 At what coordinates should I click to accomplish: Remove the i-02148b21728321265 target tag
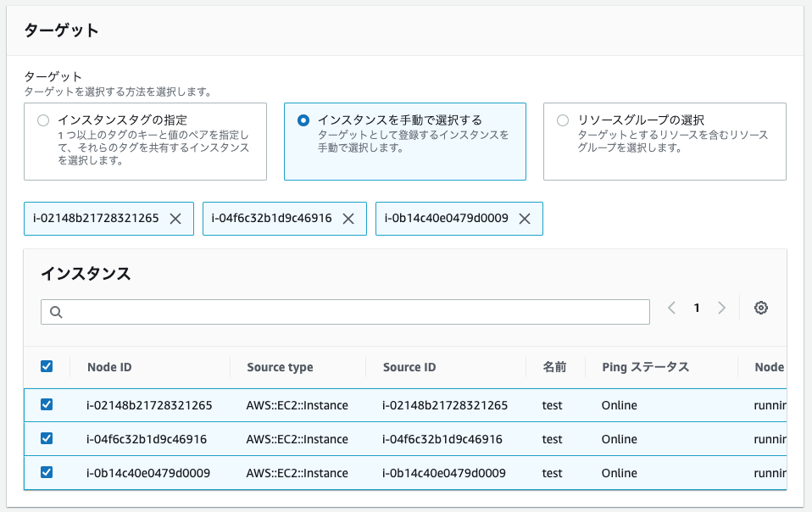coord(175,218)
